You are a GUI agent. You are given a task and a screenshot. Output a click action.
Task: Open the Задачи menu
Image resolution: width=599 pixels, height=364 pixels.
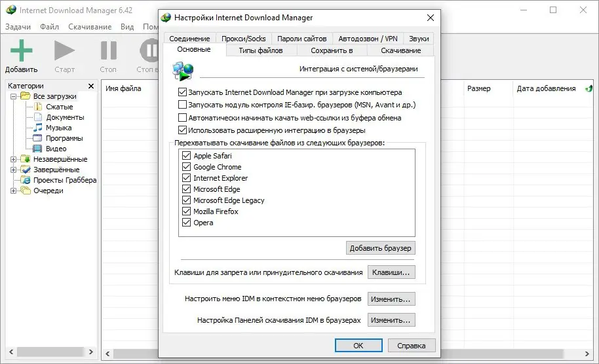[18, 27]
